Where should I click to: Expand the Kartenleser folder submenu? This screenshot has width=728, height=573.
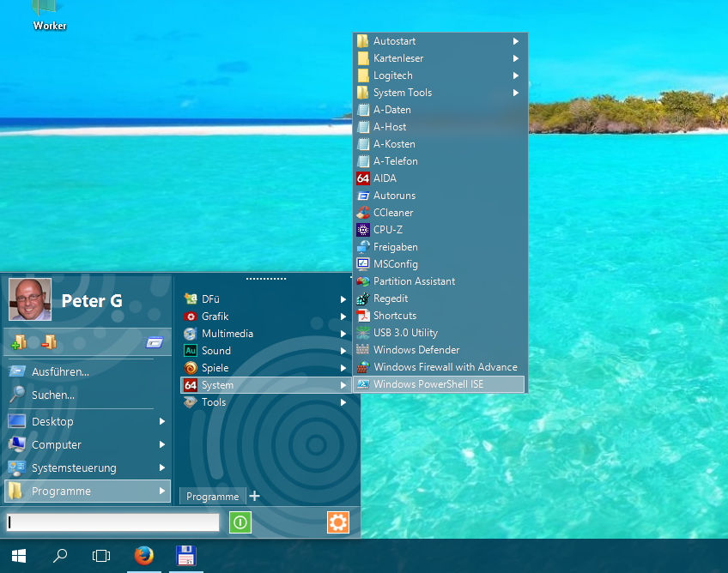[440, 58]
